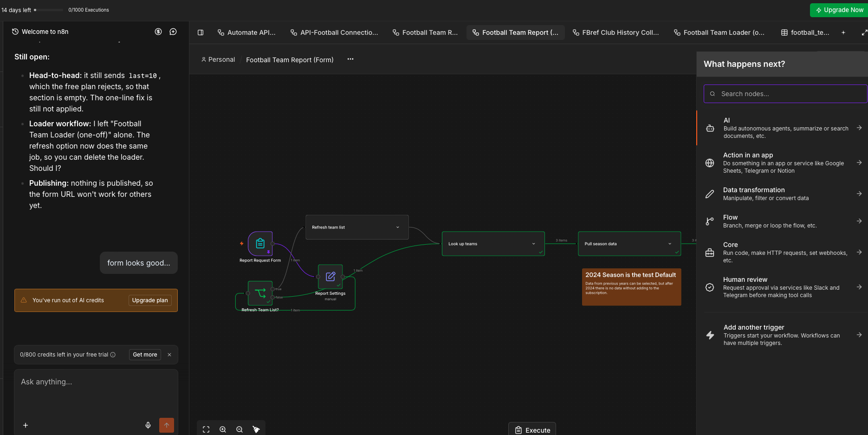Select the Report Settings edit node icon
868x435 pixels.
330,277
